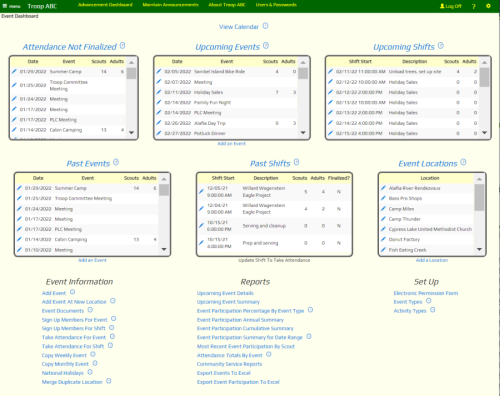500x396 pixels.
Task: Open help icon next to Copy Weekly Event
Action: [93, 354]
